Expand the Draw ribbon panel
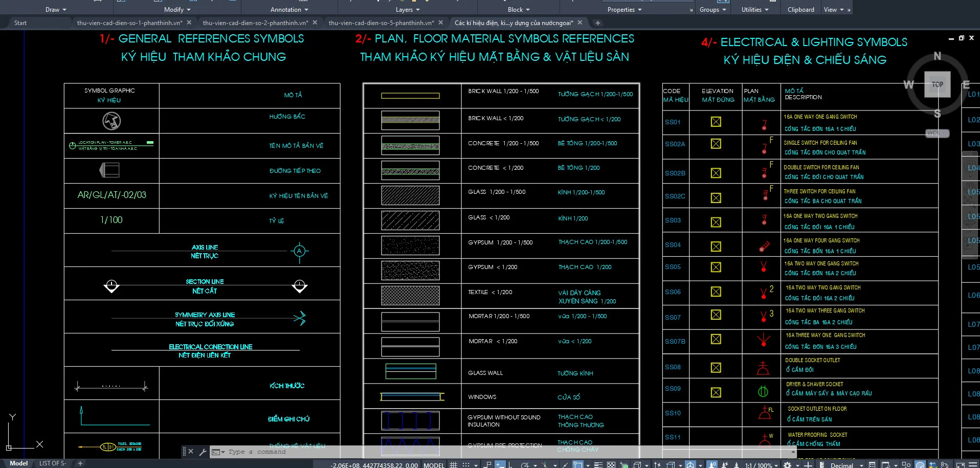 tap(56, 10)
